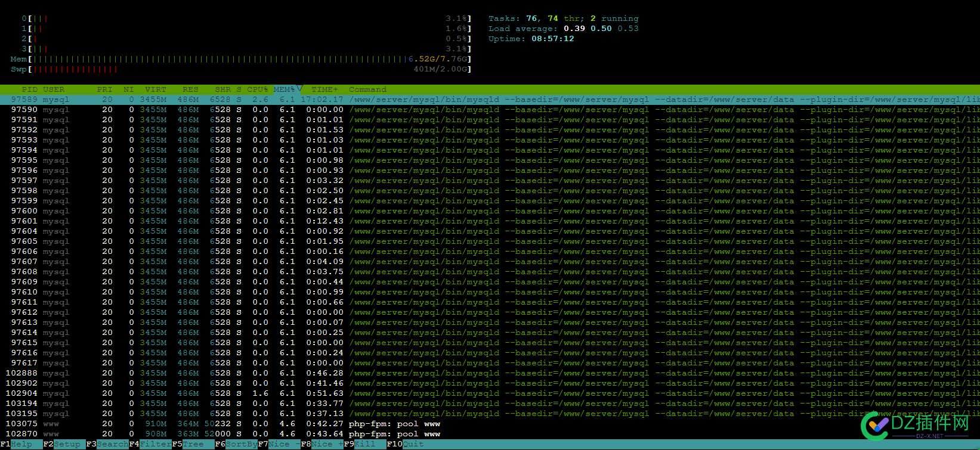Screen dimensions: 980x450
Task: Sort by the TIME+ column header
Action: click(324, 89)
